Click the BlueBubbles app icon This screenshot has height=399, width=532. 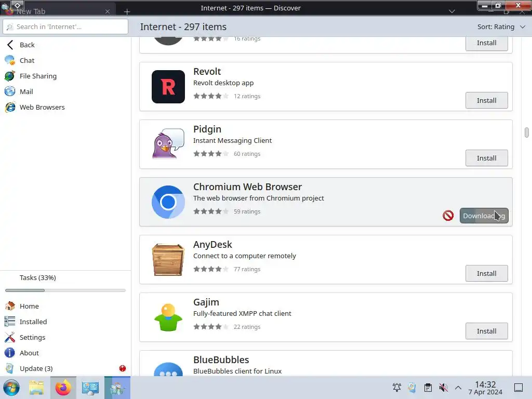coord(168,369)
